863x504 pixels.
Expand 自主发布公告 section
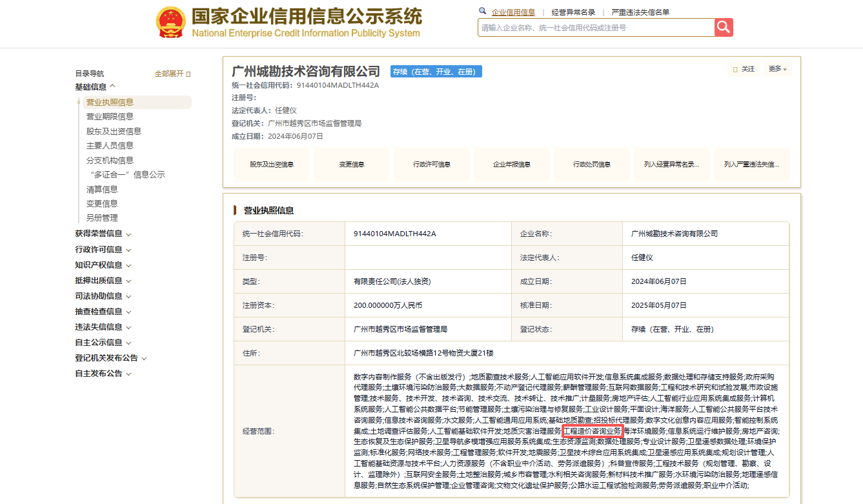(x=103, y=374)
